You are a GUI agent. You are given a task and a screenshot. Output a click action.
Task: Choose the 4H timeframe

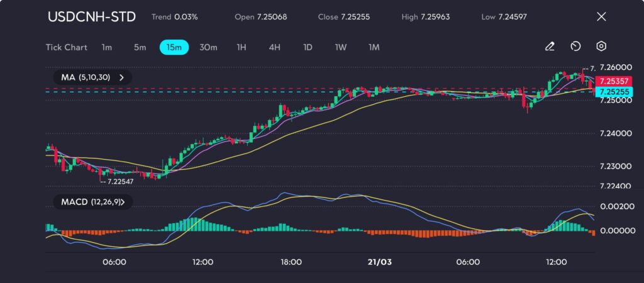[274, 47]
